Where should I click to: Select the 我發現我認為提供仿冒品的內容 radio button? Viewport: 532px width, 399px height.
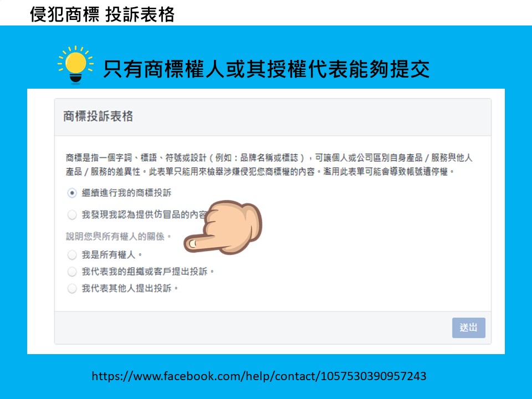72,215
